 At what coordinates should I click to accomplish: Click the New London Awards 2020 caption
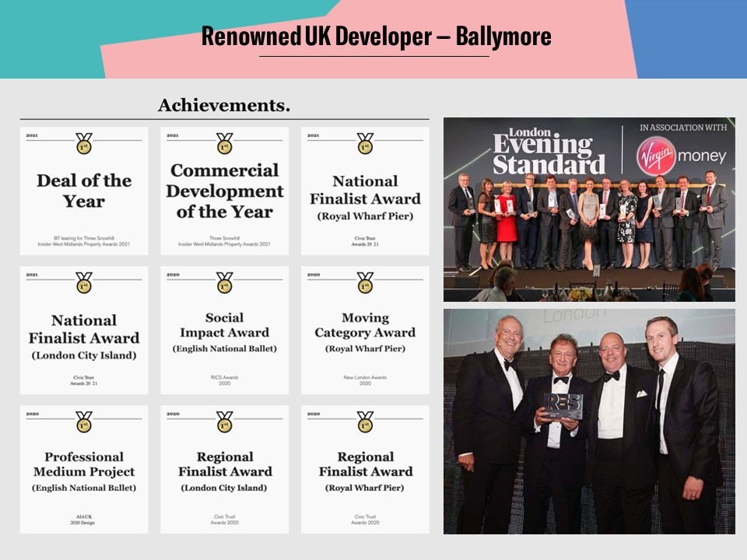tap(366, 380)
